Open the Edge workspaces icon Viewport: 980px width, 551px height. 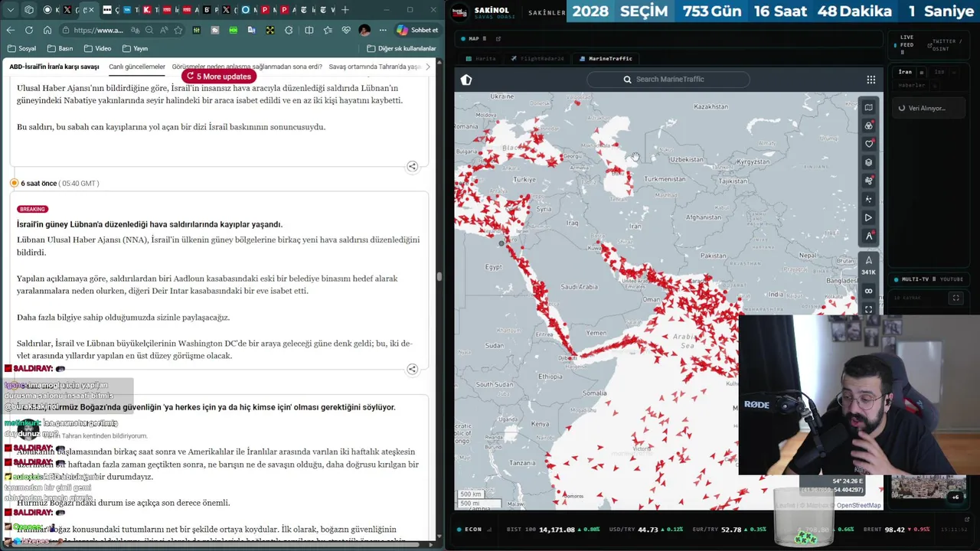tap(29, 10)
